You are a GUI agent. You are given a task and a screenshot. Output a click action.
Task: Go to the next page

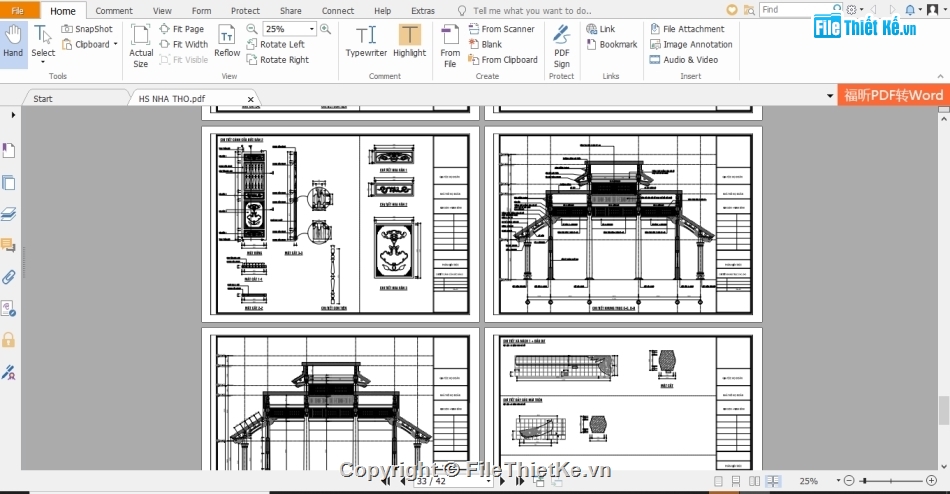pos(502,481)
